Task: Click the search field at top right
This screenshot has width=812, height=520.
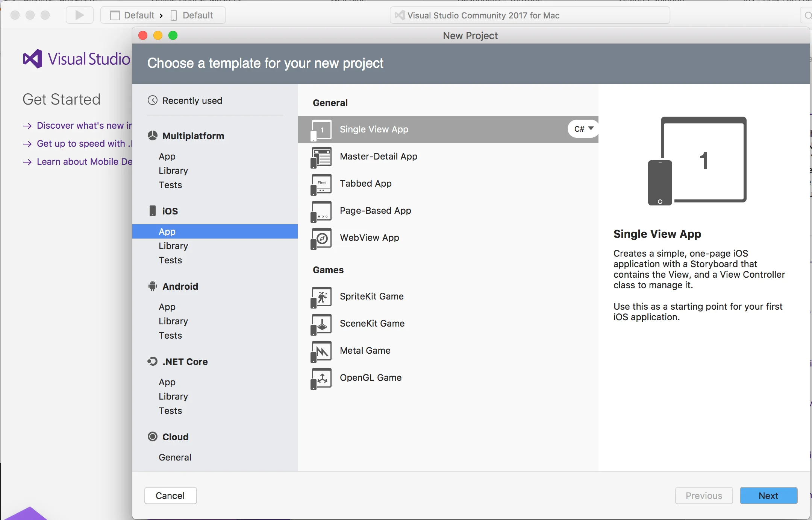Action: coord(806,15)
